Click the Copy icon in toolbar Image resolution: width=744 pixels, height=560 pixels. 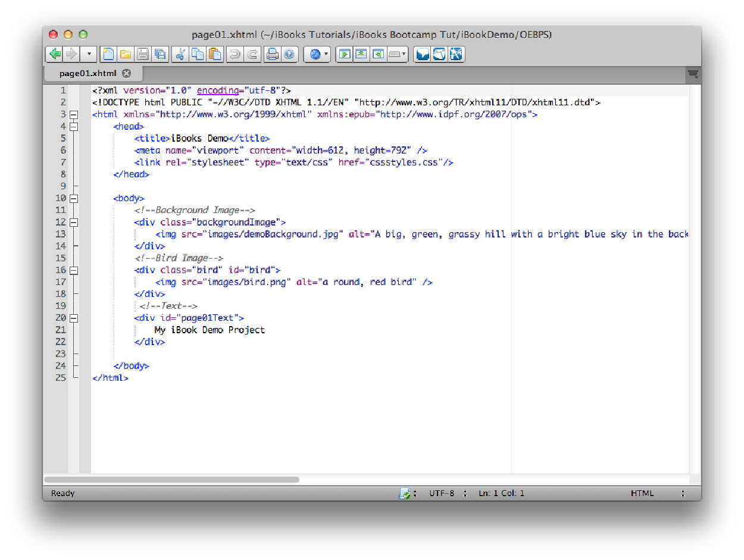[x=198, y=54]
